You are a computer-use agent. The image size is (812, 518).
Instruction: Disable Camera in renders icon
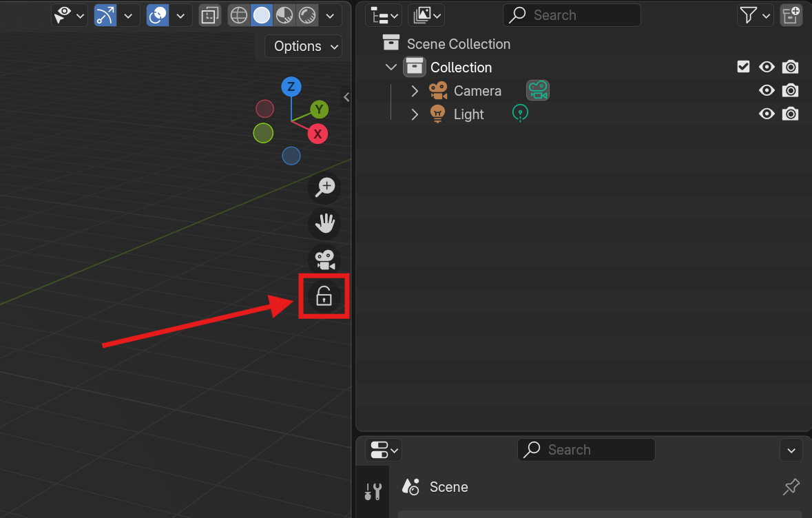pyautogui.click(x=790, y=90)
